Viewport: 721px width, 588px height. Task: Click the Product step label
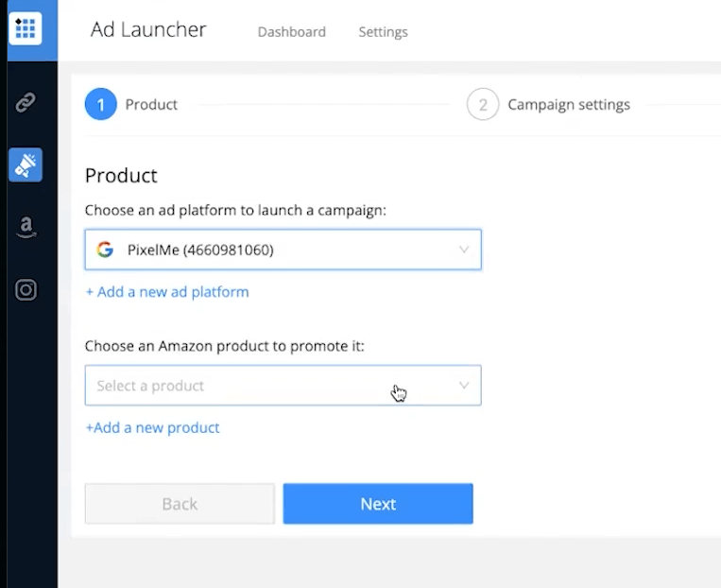[151, 104]
